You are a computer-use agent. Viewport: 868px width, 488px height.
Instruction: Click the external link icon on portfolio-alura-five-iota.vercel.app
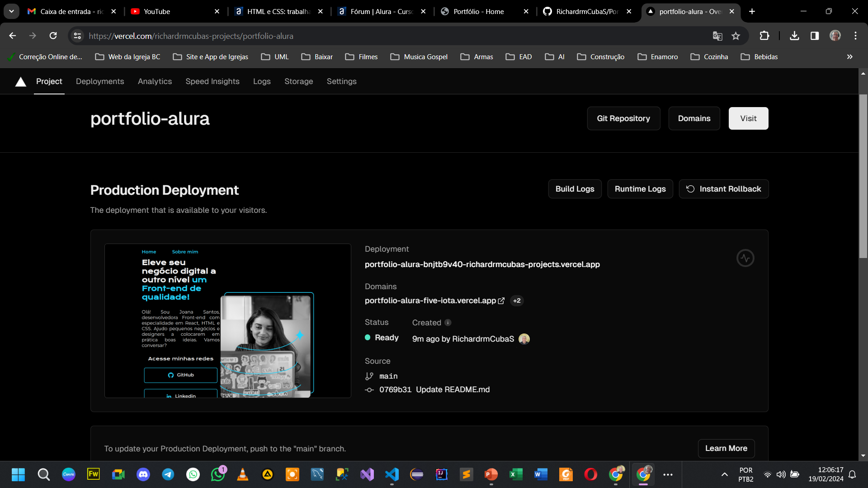501,300
